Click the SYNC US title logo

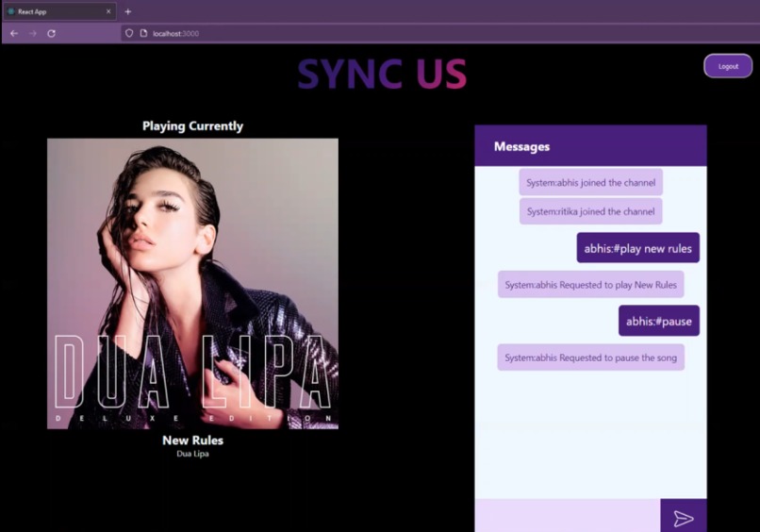click(382, 74)
